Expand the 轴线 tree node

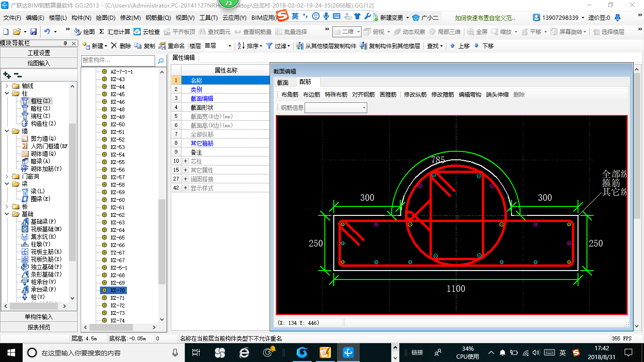point(7,86)
